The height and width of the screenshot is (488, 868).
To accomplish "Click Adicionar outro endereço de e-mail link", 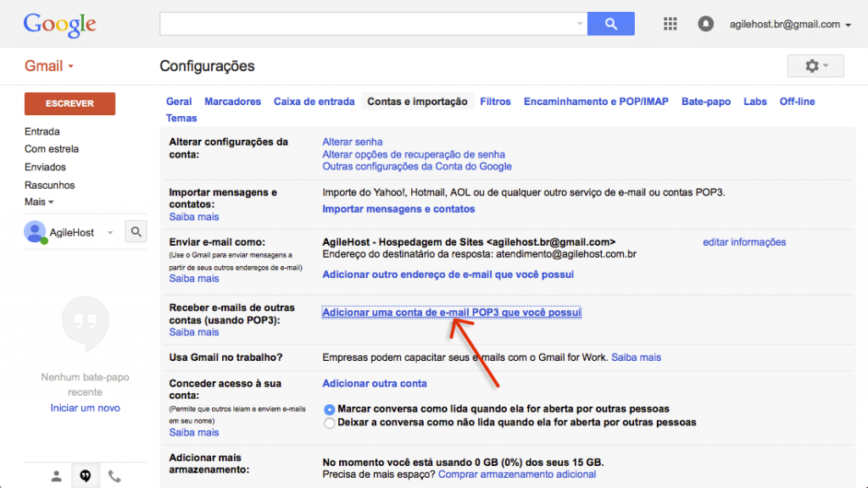I will (448, 274).
